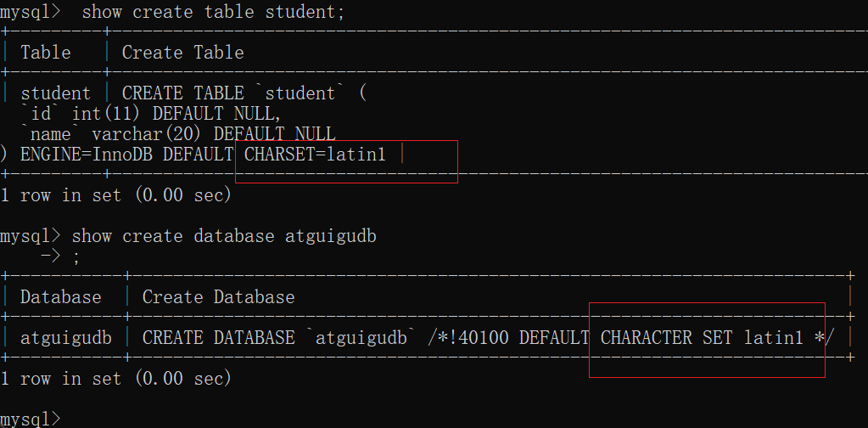Click the "show create table student;" command
Screen dimensions: 868x428
click(x=214, y=12)
